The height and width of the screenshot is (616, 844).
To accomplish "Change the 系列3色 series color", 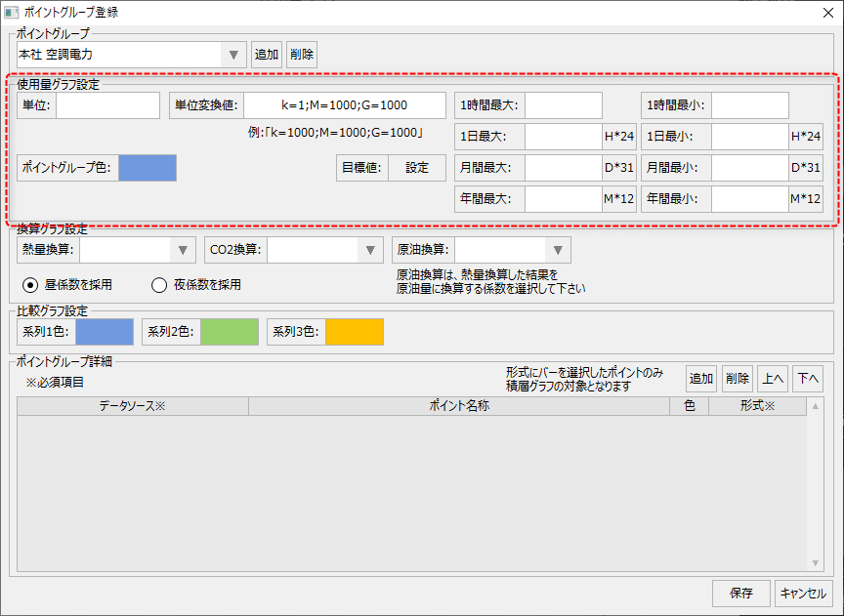I will [x=354, y=332].
